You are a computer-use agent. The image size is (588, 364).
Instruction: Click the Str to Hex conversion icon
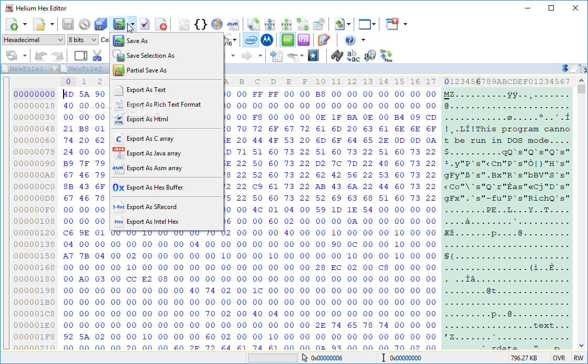click(x=386, y=56)
